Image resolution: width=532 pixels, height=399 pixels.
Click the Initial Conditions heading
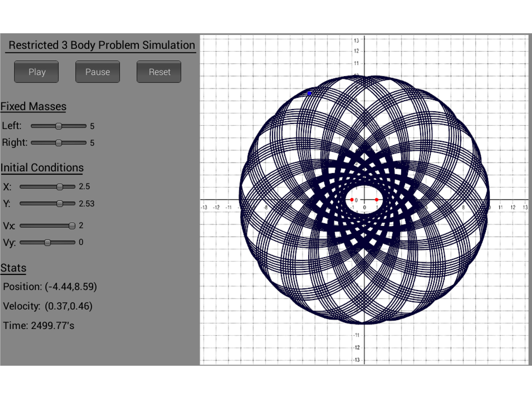[x=42, y=168]
